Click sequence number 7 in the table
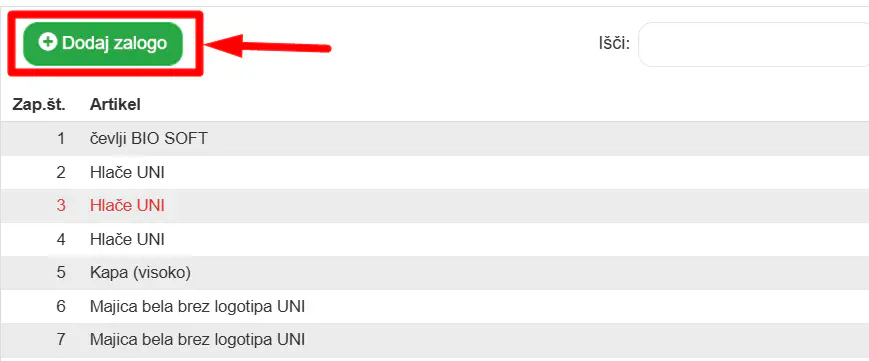869x361 pixels. [61, 339]
